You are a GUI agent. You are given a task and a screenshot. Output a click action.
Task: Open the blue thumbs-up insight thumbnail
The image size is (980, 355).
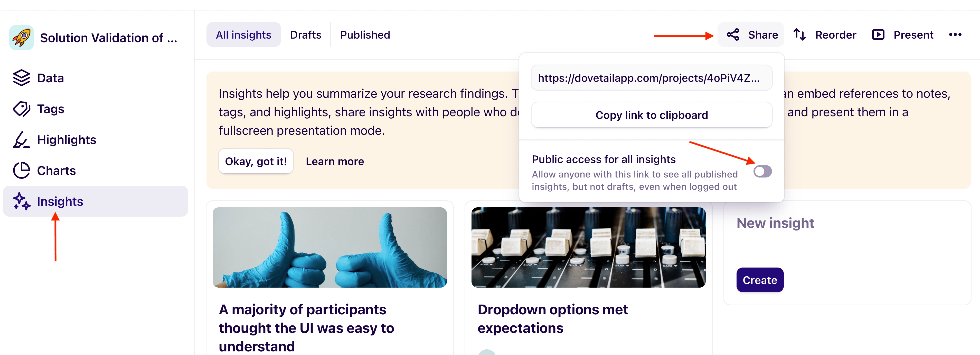329,247
